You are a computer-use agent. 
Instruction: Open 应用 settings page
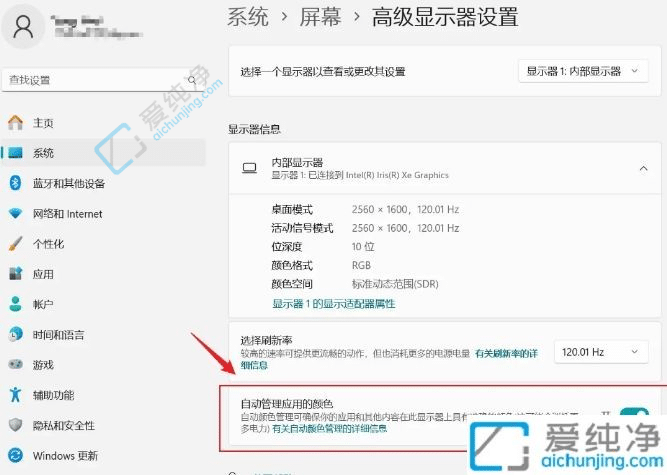click(43, 274)
